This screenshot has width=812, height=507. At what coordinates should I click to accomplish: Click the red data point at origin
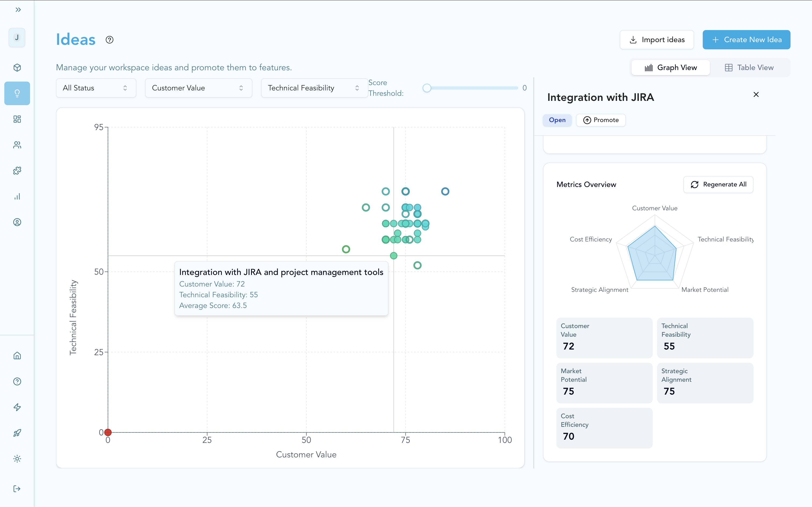coord(108,432)
